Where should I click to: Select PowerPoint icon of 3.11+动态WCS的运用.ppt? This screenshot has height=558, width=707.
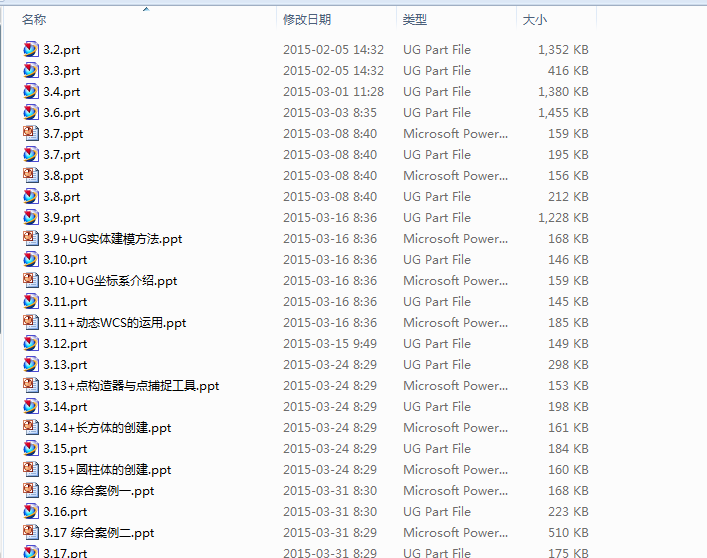[x=31, y=322]
